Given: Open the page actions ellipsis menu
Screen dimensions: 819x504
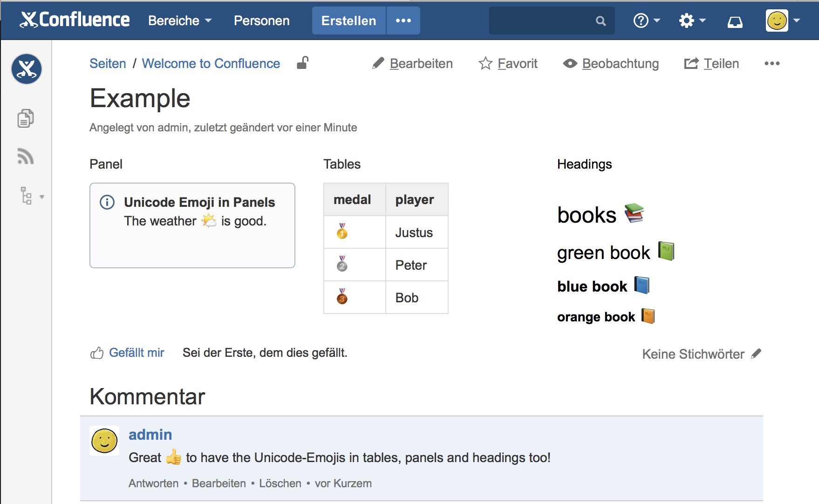Looking at the screenshot, I should point(771,63).
